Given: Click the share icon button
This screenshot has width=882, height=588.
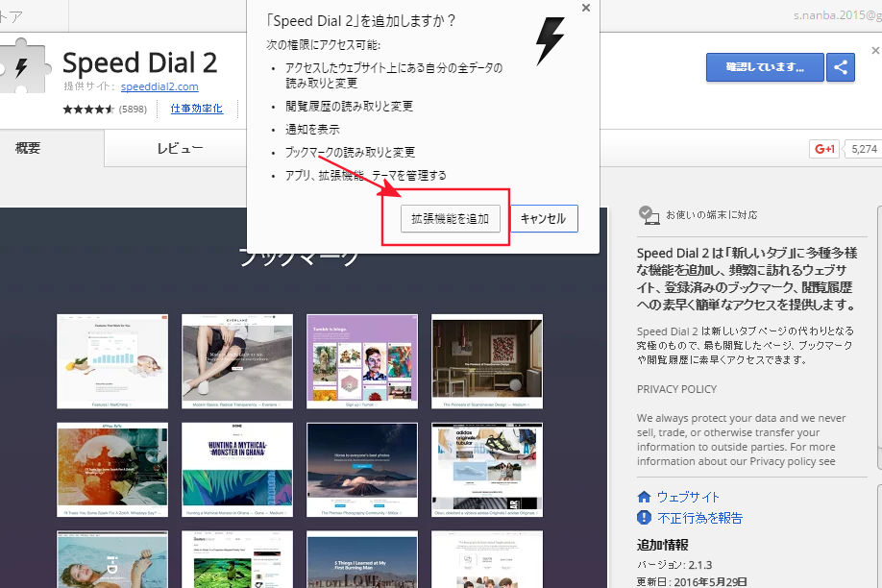Looking at the screenshot, I should (x=841, y=67).
